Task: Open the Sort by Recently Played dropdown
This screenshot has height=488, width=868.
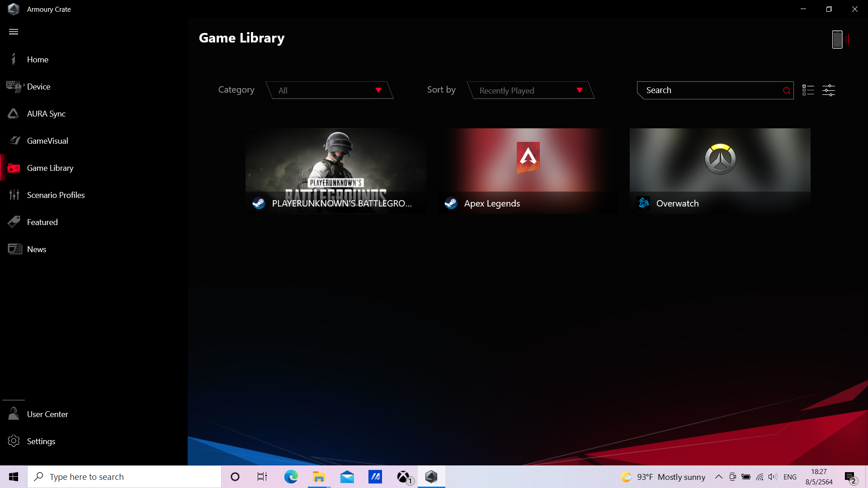Action: [530, 90]
